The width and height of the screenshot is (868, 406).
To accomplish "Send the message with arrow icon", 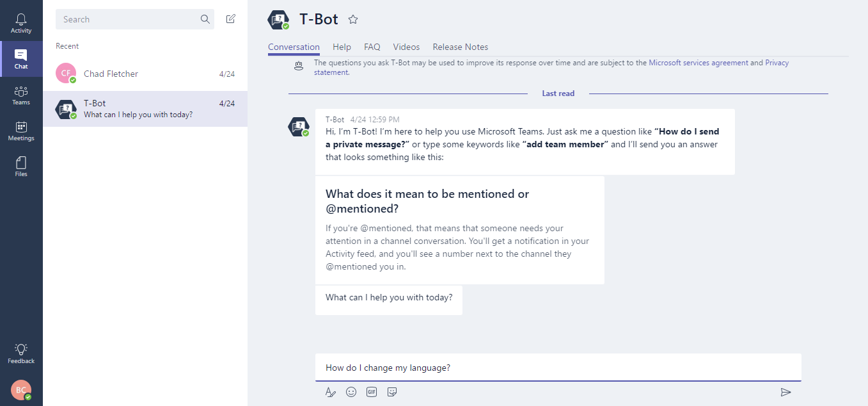I will 786,392.
